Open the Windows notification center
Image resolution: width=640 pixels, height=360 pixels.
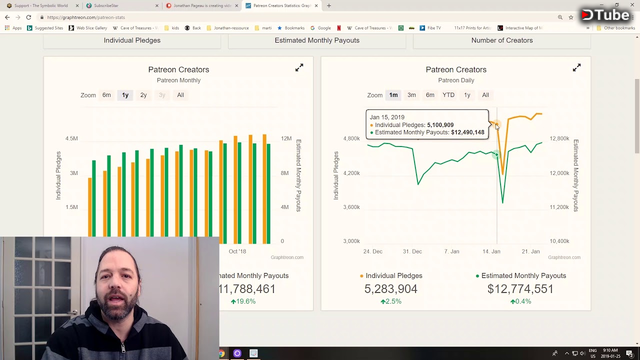point(629,353)
